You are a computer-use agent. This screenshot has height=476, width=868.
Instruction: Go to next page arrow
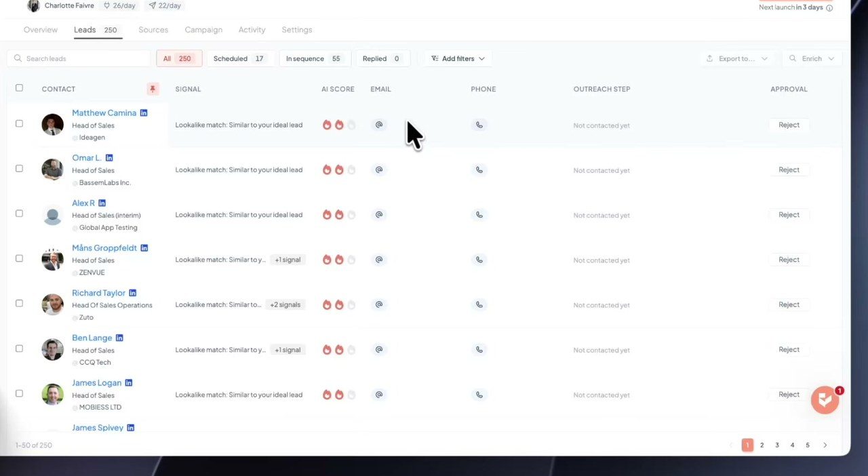click(x=825, y=445)
